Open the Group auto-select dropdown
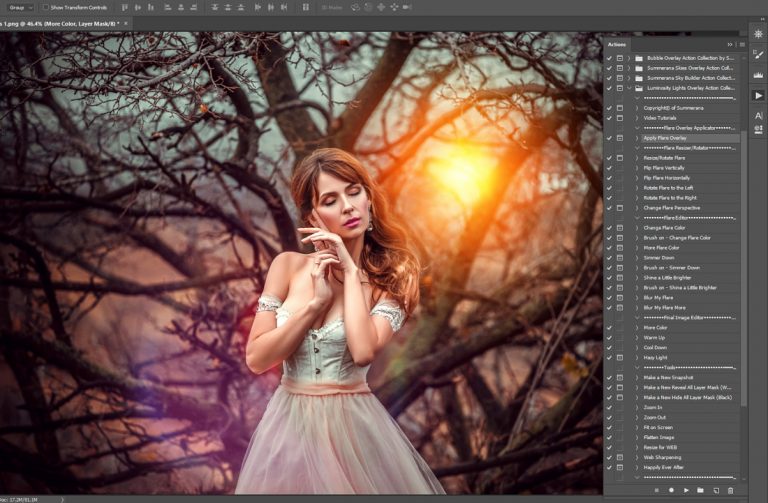Viewport: 768px width, 503px height. tap(20, 7)
